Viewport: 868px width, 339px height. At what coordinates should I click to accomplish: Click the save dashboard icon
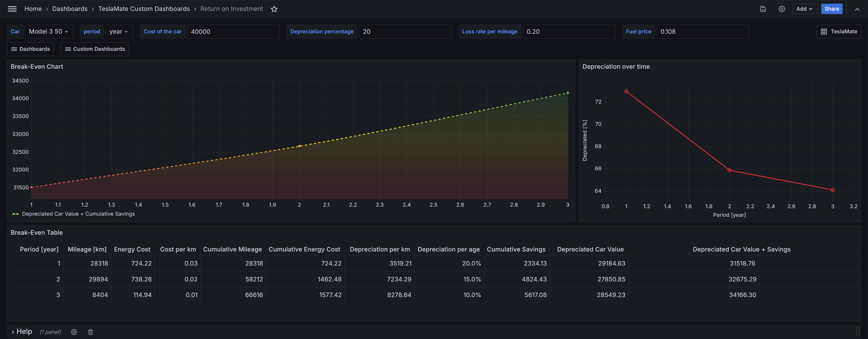click(x=763, y=9)
